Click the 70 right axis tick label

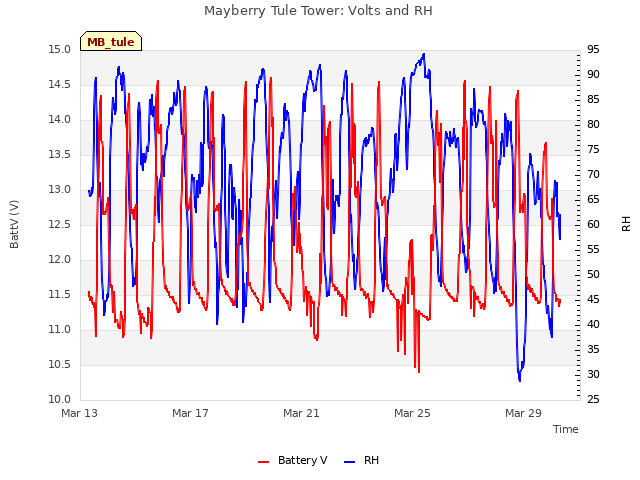pos(593,174)
